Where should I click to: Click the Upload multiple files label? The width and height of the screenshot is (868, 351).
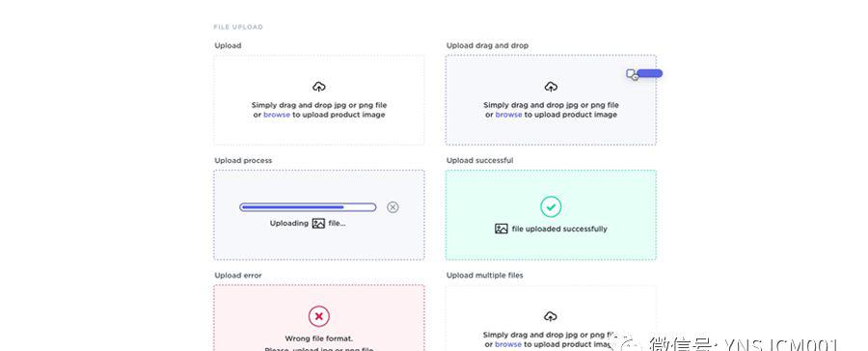[x=485, y=275]
